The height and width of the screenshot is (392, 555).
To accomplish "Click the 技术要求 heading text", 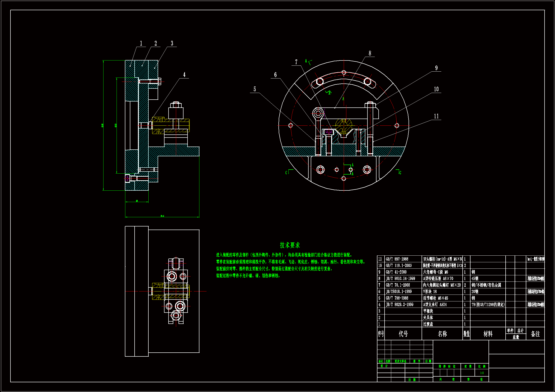I will (x=290, y=245).
